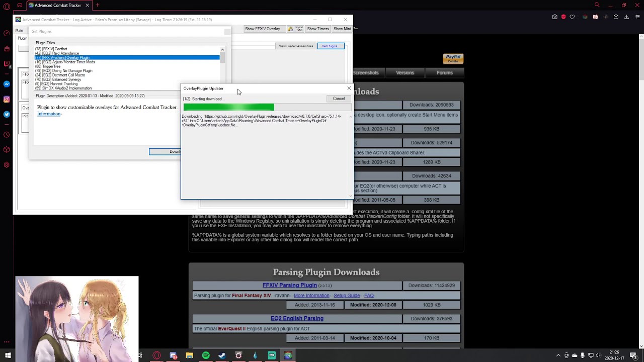The width and height of the screenshot is (644, 362).
Task: Open Versions tab on ACT website
Action: (x=405, y=73)
